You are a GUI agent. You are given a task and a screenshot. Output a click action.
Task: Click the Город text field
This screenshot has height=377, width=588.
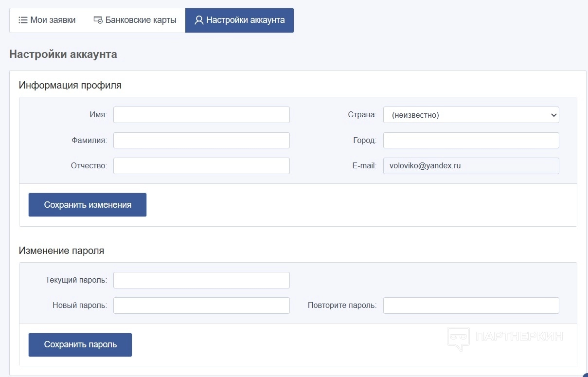point(471,141)
